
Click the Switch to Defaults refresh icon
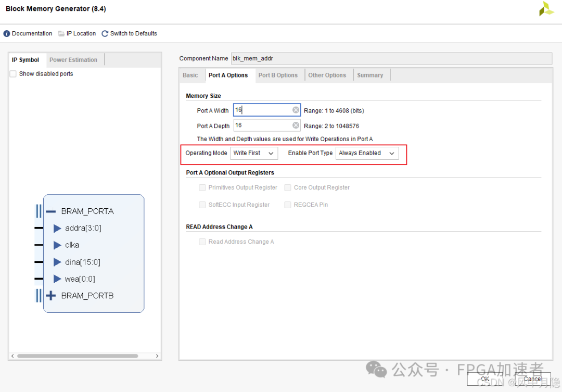(x=105, y=34)
